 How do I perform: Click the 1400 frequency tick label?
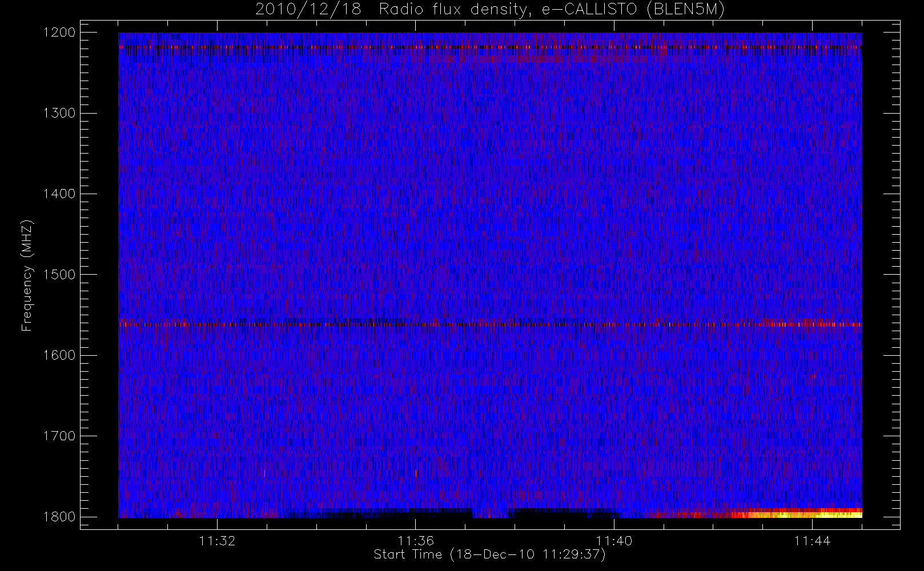tap(59, 194)
